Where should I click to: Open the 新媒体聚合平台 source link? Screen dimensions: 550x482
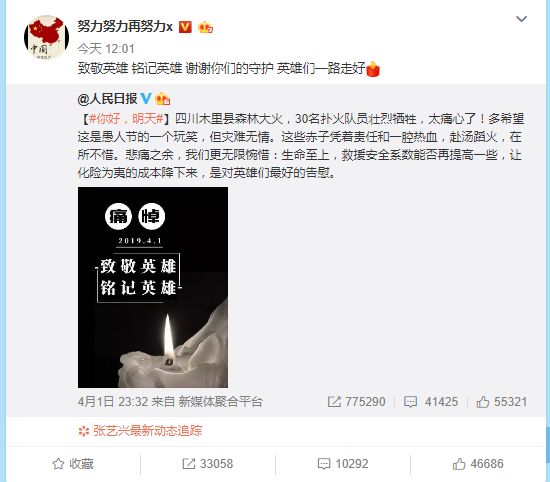[221, 402]
